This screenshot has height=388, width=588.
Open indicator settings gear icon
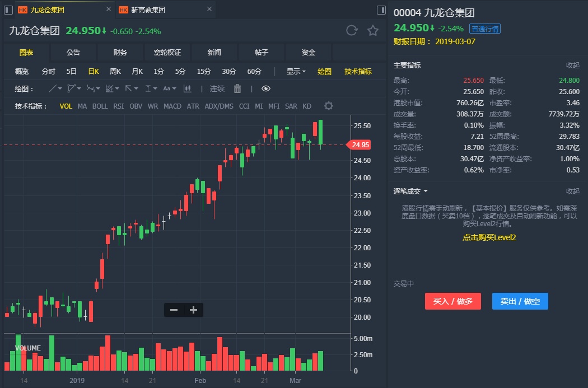(x=329, y=106)
